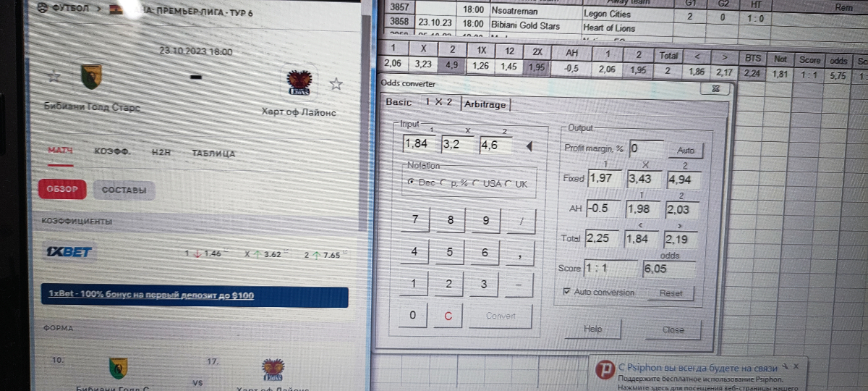
Task: Select the USA notation radio button
Action: click(x=476, y=184)
